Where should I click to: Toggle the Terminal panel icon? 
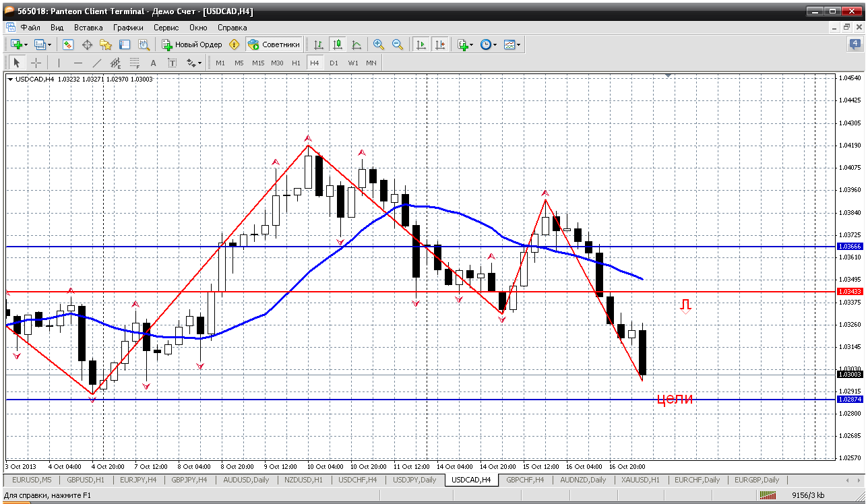tap(125, 44)
